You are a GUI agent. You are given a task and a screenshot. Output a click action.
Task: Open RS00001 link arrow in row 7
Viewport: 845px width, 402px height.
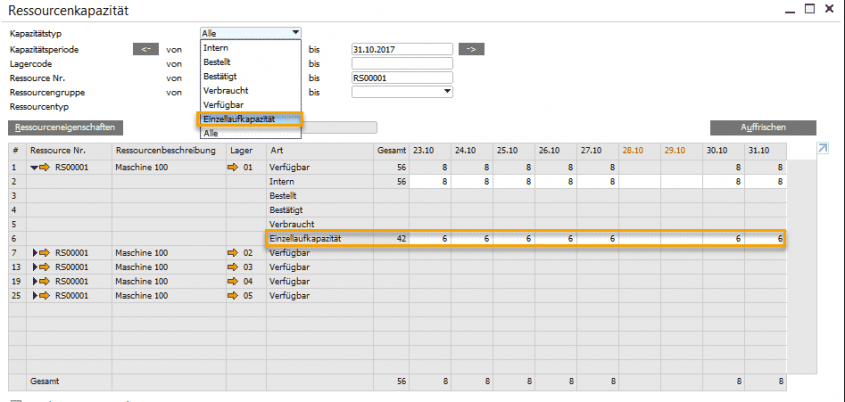pos(44,253)
